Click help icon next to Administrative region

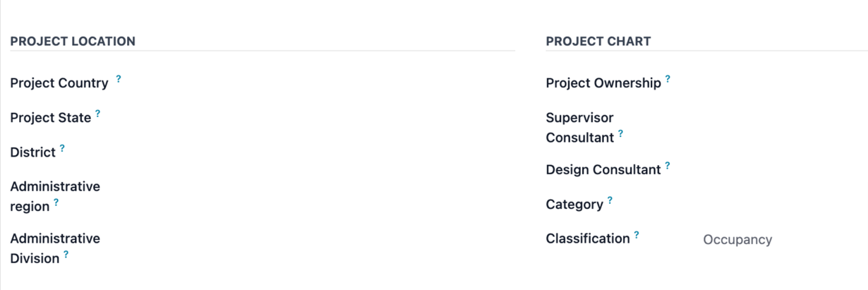pyautogui.click(x=56, y=203)
